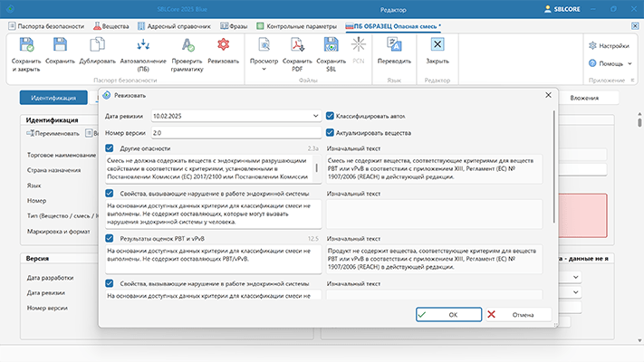The width and height of the screenshot is (644, 362).
Task: Click Переименовать rename icon in Идентификация
Action: (30, 133)
